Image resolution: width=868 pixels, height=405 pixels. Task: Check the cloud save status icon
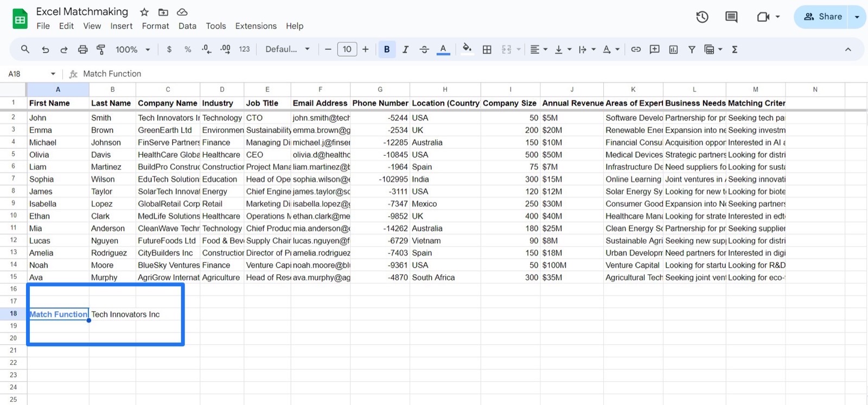pos(182,12)
